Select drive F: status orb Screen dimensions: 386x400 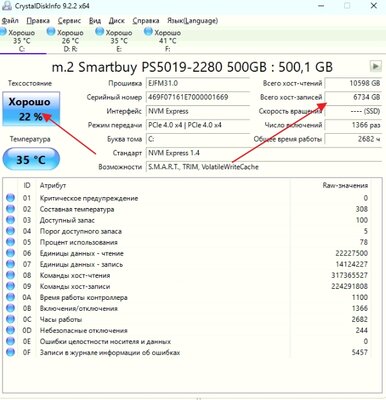pyautogui.click(x=148, y=32)
